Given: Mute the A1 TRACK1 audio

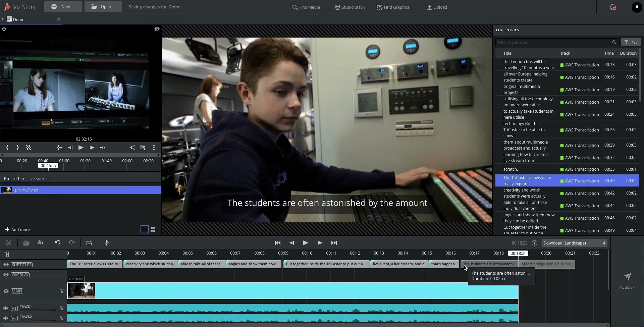Looking at the screenshot, I should pyautogui.click(x=5, y=308).
